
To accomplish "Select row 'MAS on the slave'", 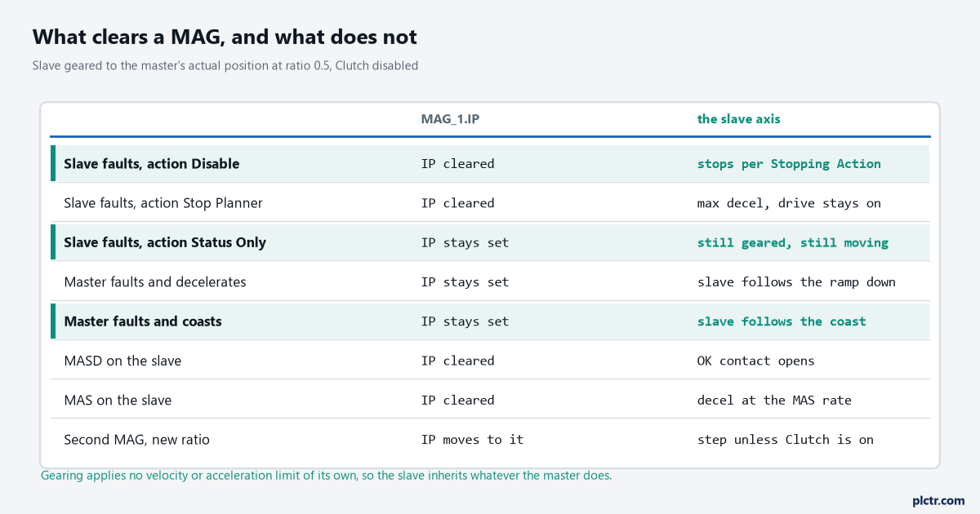I will (490, 401).
